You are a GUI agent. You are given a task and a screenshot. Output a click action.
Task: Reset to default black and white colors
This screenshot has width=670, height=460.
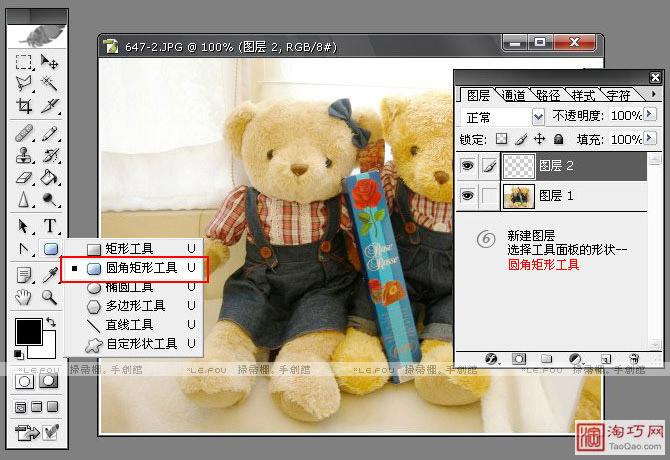(x=18, y=354)
